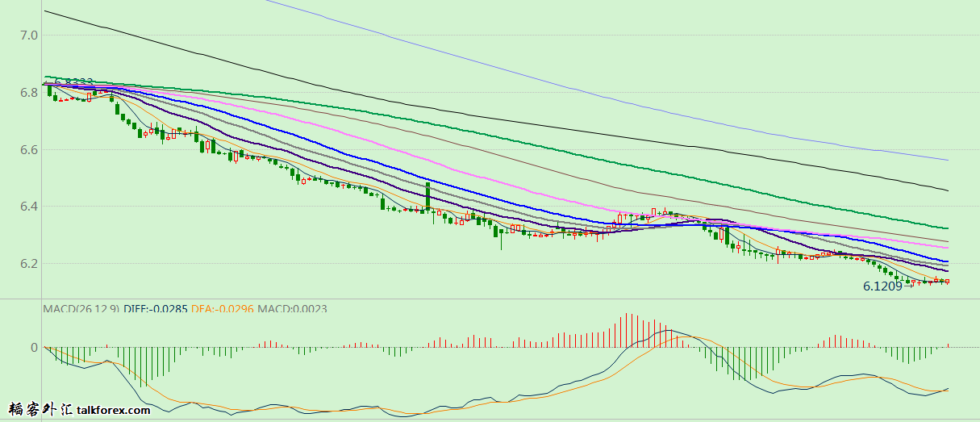
Task: Click the 6.1209 low price label
Action: [x=882, y=286]
